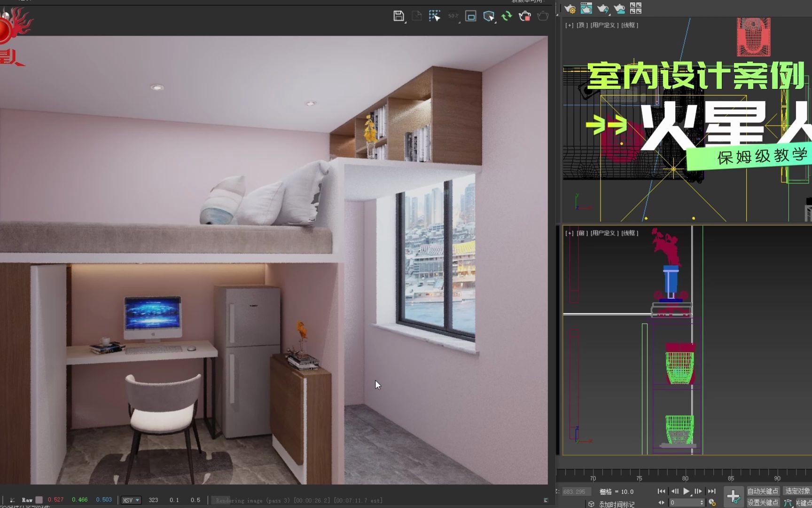812x508 pixels.
Task: Open the render gallery grid icon
Action: (636, 8)
